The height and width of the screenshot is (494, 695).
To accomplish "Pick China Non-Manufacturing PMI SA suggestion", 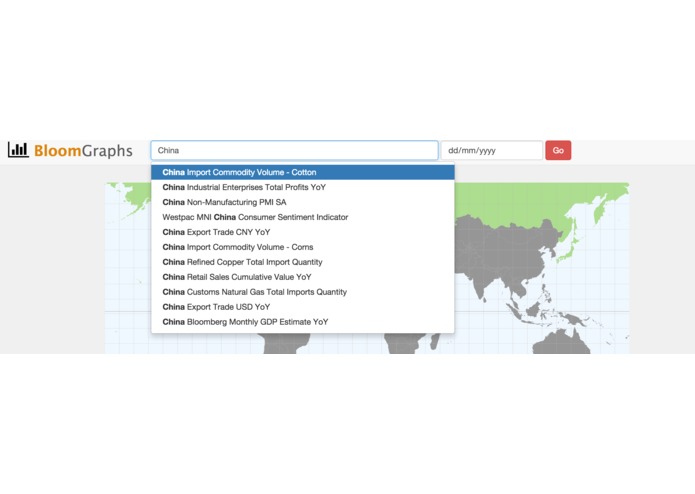I will [x=303, y=202].
